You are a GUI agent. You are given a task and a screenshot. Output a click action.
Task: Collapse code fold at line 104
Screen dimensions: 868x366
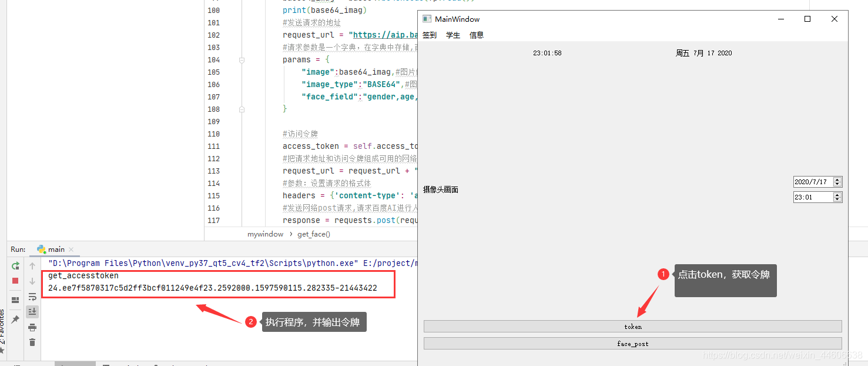click(242, 60)
